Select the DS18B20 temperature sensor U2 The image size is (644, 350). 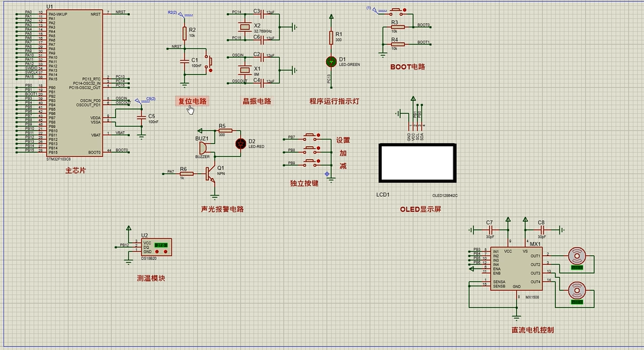click(156, 247)
